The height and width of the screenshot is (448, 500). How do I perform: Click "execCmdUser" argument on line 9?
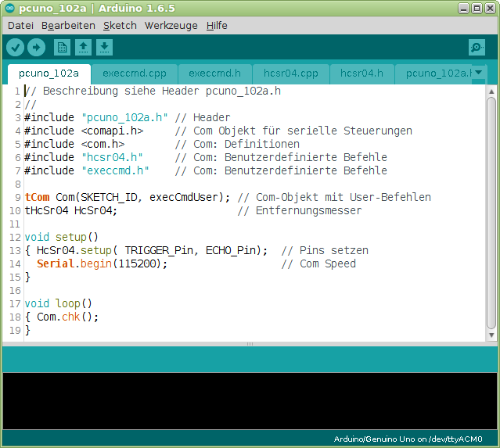pos(184,198)
